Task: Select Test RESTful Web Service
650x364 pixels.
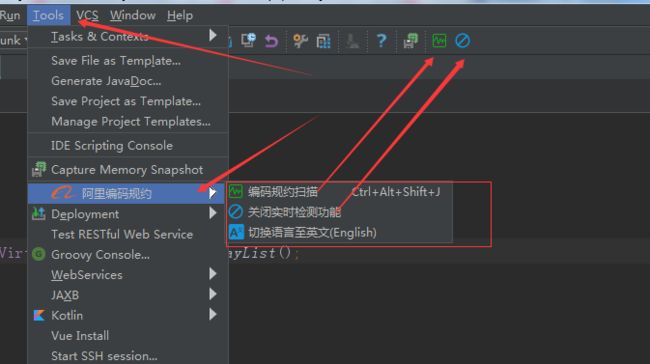Action: point(128,234)
